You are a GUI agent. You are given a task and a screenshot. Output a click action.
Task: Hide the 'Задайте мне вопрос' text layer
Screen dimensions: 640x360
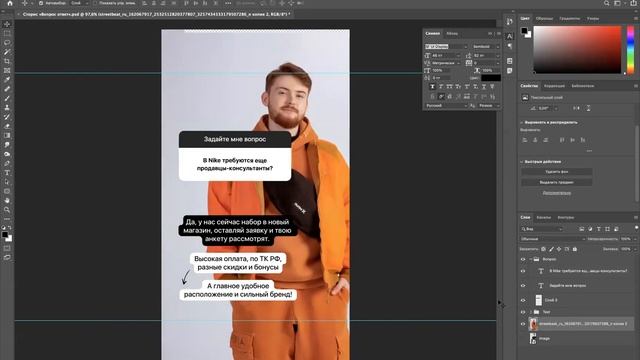click(523, 286)
